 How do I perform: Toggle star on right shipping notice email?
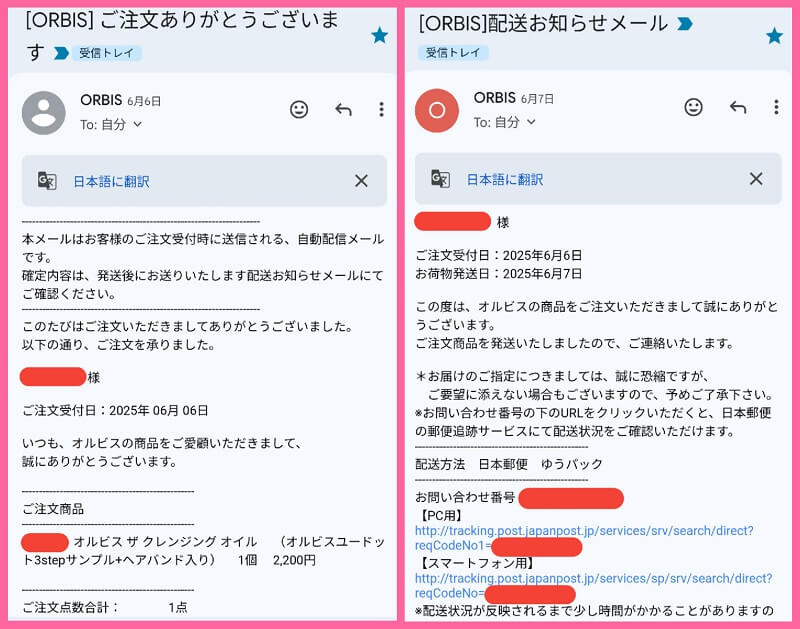point(774,36)
